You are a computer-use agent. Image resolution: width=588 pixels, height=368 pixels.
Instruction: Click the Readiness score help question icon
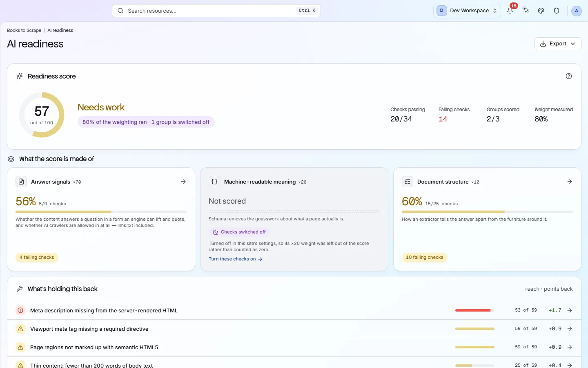pyautogui.click(x=569, y=76)
